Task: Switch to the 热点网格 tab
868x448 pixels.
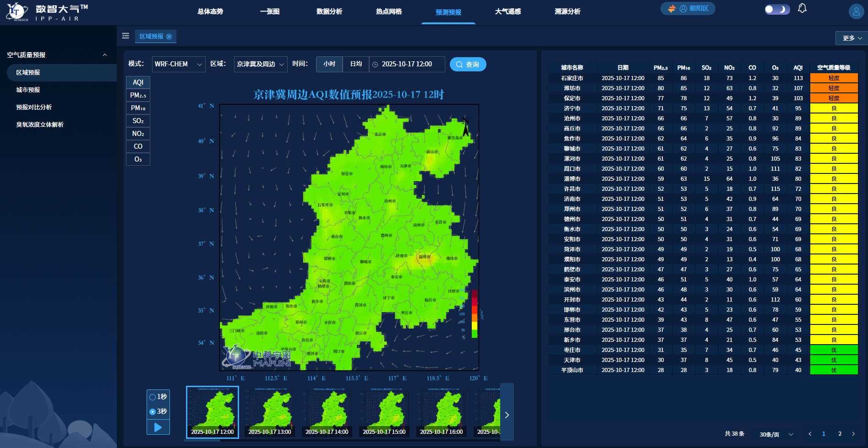Action: coord(388,12)
